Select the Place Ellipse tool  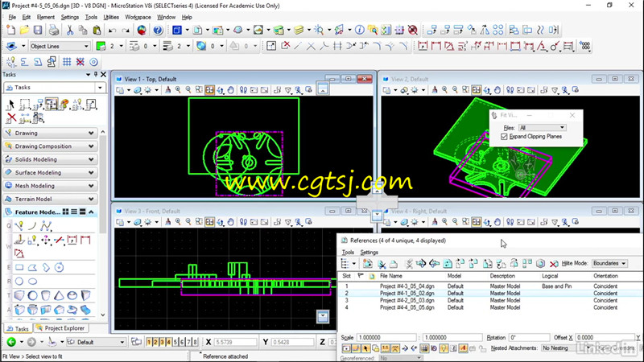(x=32, y=282)
